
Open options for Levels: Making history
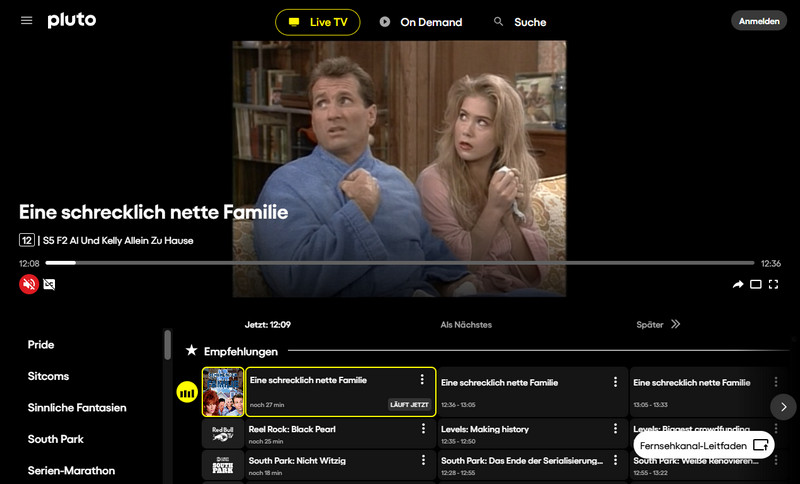pos(615,429)
